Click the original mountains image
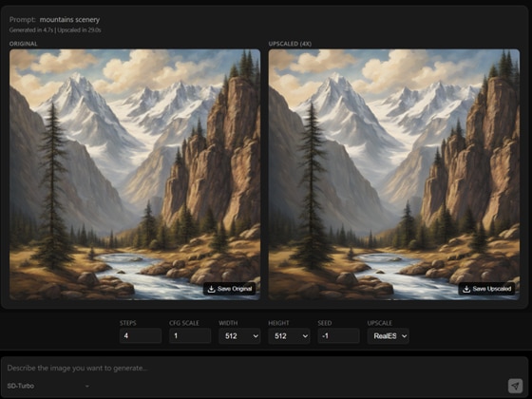The height and width of the screenshot is (399, 532). (x=135, y=175)
